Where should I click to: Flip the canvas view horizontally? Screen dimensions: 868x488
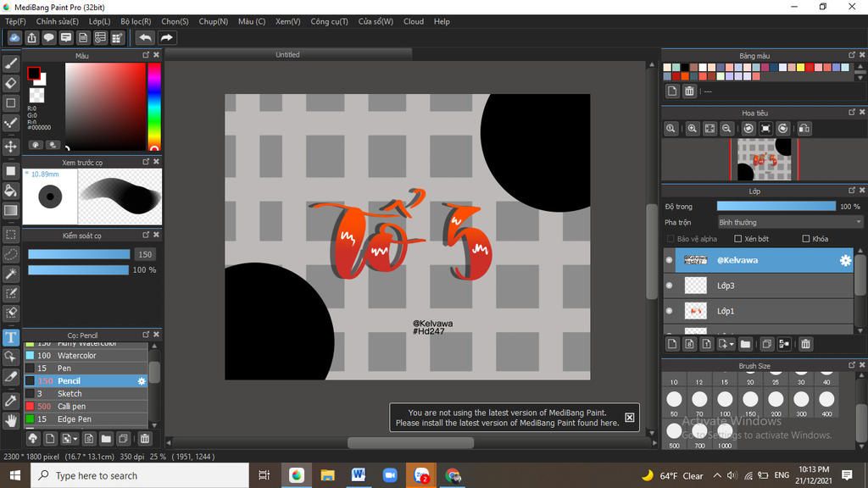coord(804,129)
